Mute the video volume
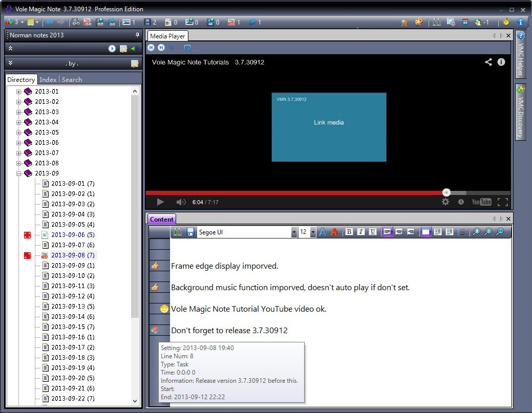This screenshot has height=413, width=532. pyautogui.click(x=181, y=202)
